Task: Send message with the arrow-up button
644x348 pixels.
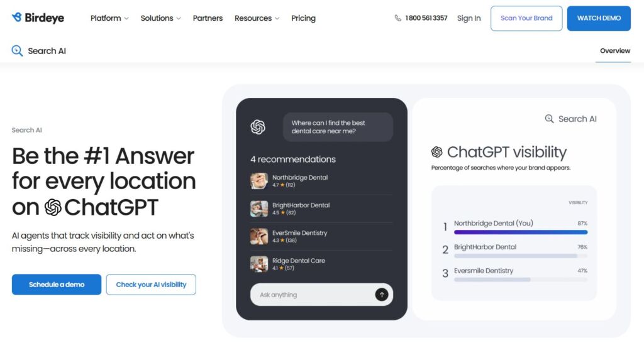Action: click(382, 294)
